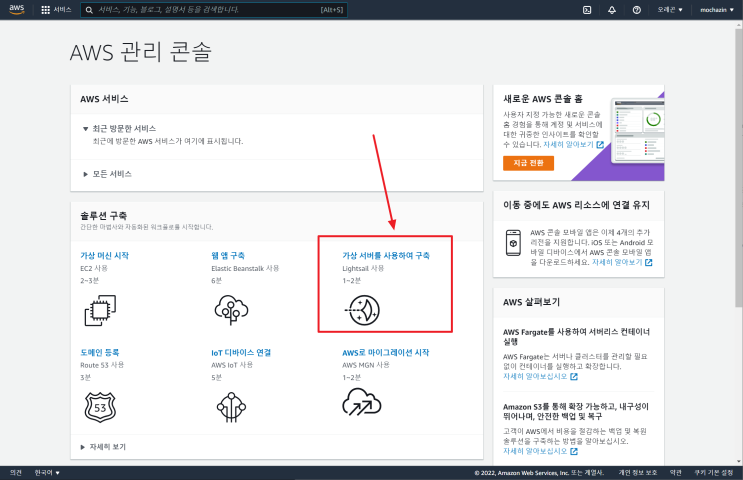
Task: Click the Lightsail compass icon
Action: tap(362, 310)
